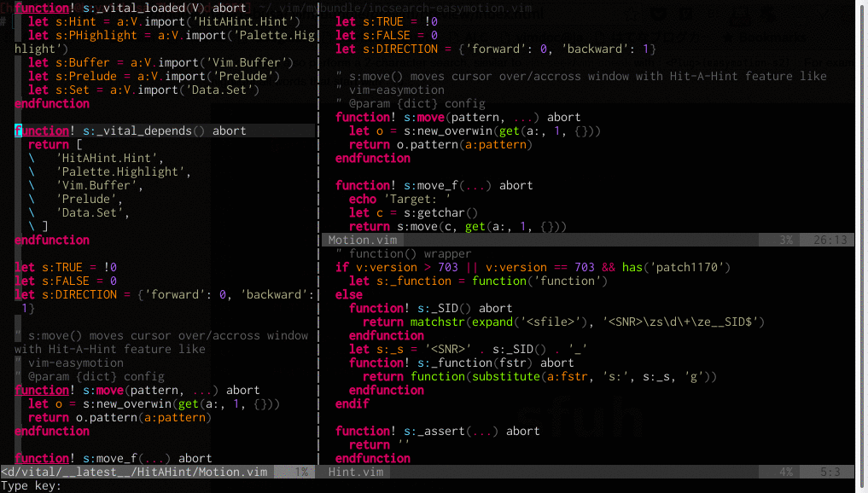
Task: Click the translucent heart icon near the top bar
Action: point(659,14)
